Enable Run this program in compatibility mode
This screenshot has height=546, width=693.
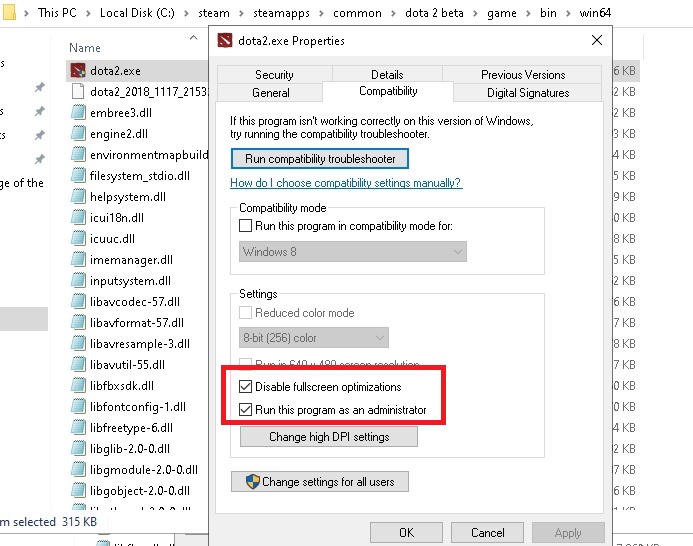coord(245,226)
